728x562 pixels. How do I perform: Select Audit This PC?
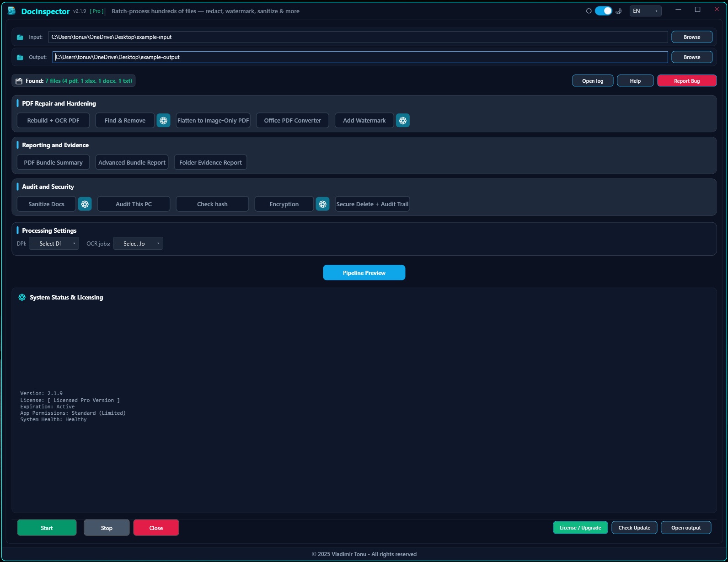[x=134, y=204]
